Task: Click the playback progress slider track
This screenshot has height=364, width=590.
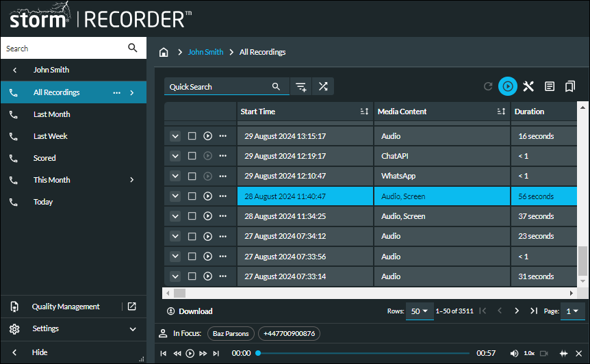Action: click(x=363, y=353)
